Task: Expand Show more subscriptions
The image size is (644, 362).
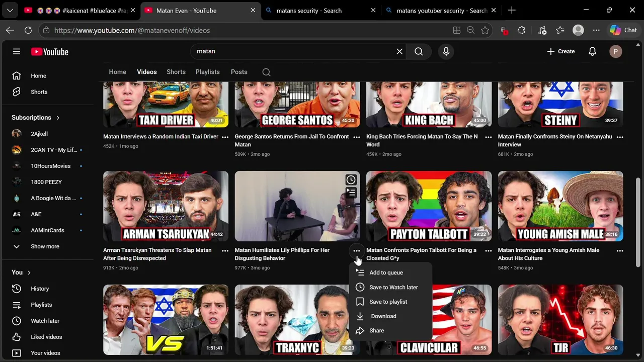Action: click(x=45, y=246)
